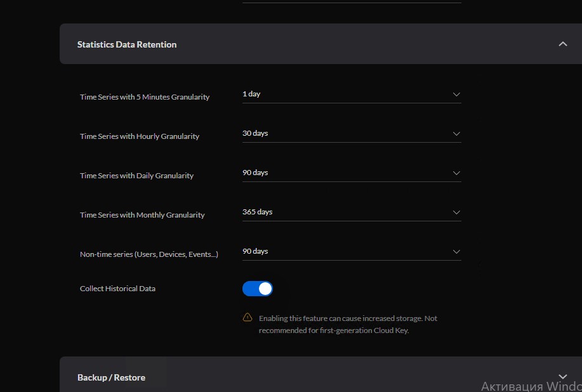This screenshot has width=582, height=392.
Task: Disable the Collect Historical Data toggle
Action: [x=258, y=289]
